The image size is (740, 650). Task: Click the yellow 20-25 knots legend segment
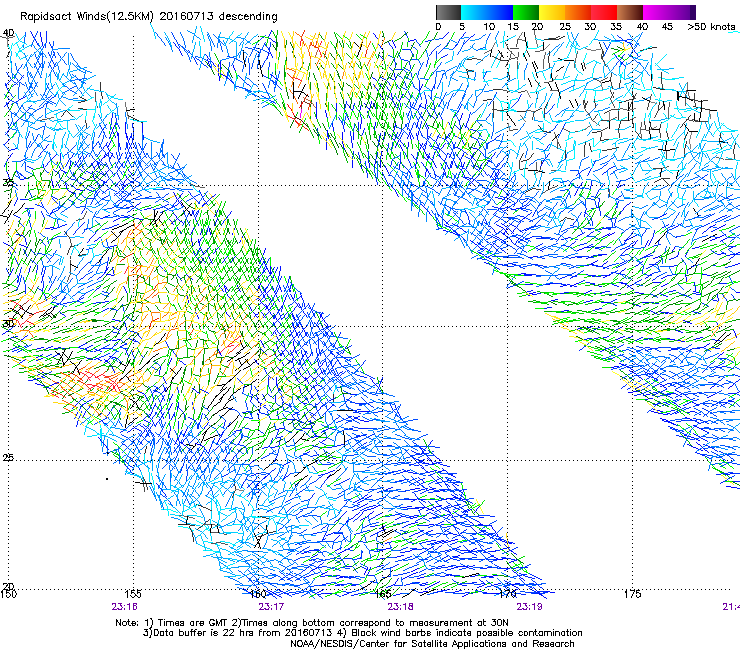tap(552, 12)
